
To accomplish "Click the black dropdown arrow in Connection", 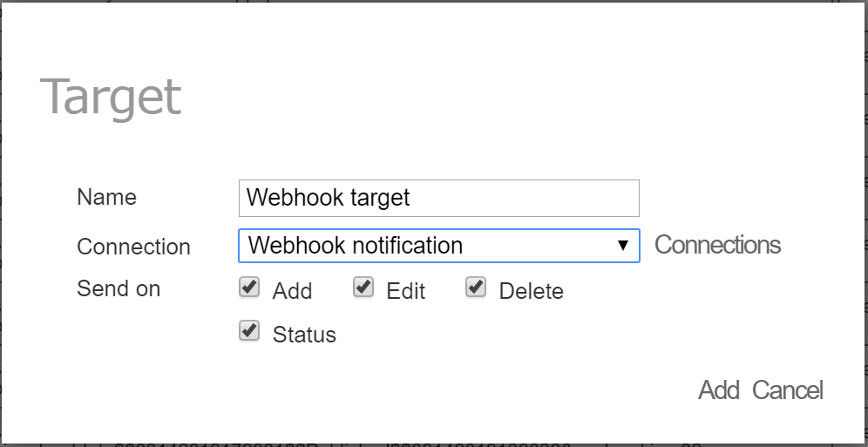I will (623, 245).
